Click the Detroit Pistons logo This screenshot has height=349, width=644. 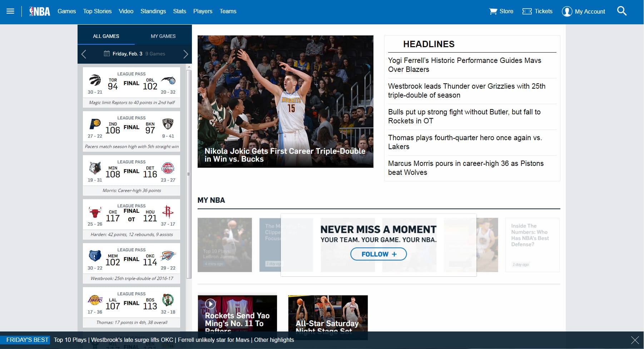(168, 168)
